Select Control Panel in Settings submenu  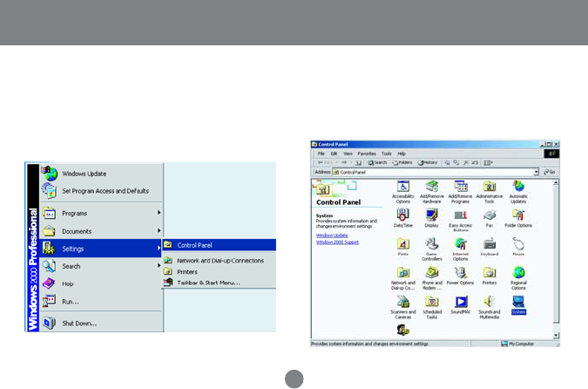click(220, 245)
